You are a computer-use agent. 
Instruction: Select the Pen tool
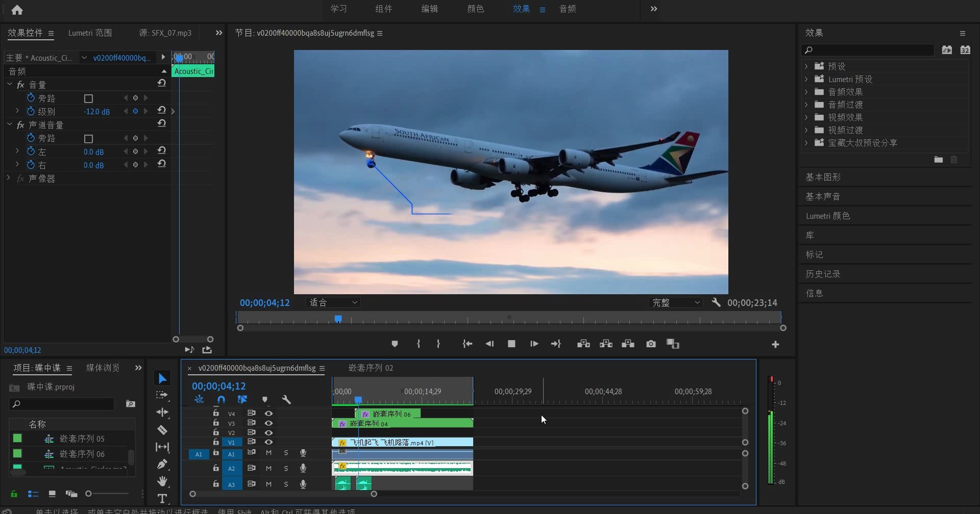coord(162,464)
